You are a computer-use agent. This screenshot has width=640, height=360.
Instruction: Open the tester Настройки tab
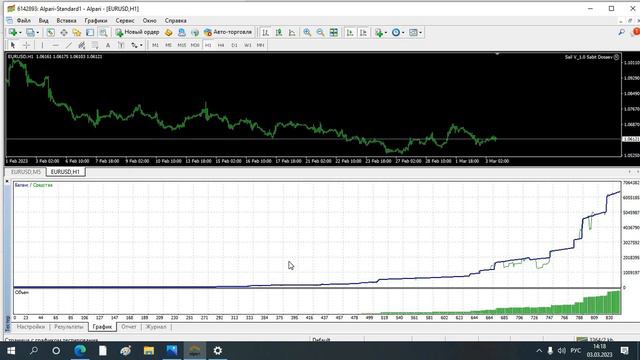point(31,327)
